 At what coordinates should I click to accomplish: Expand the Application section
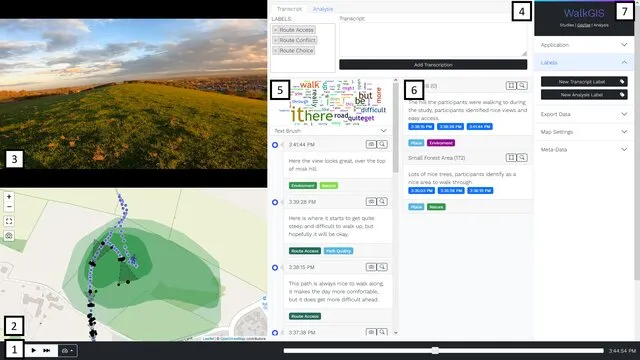tap(584, 45)
